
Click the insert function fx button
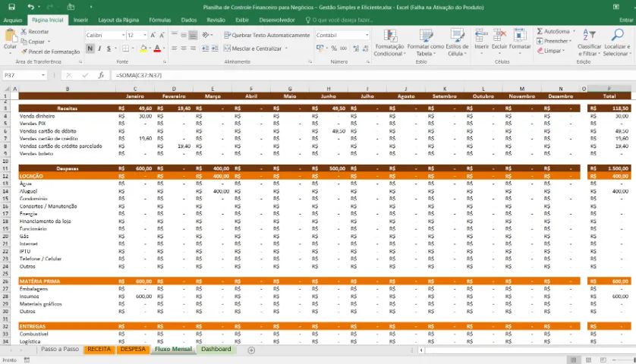coord(102,75)
